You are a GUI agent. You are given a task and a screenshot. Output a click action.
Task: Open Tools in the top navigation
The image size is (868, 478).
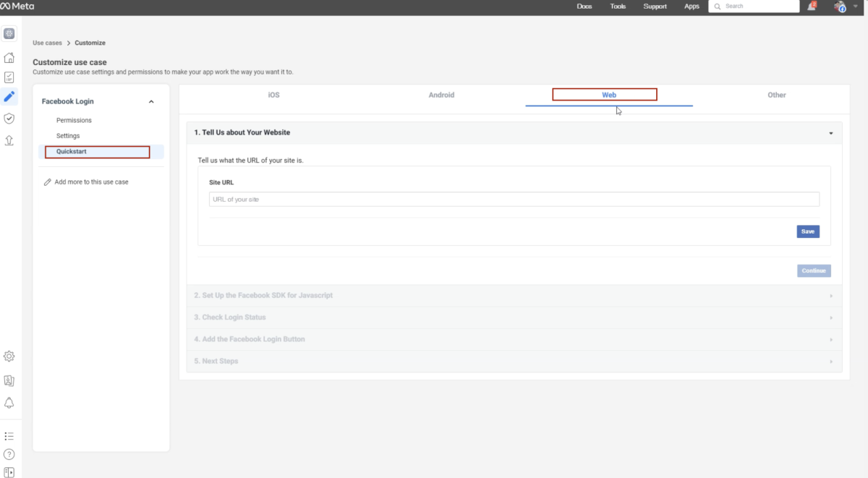618,7
